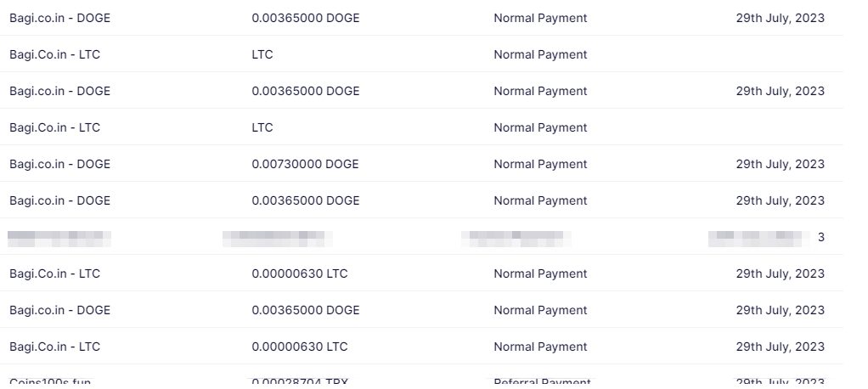868x389 pixels.
Task: Click the date in the 0.00730000 DOGE row
Action: point(780,164)
